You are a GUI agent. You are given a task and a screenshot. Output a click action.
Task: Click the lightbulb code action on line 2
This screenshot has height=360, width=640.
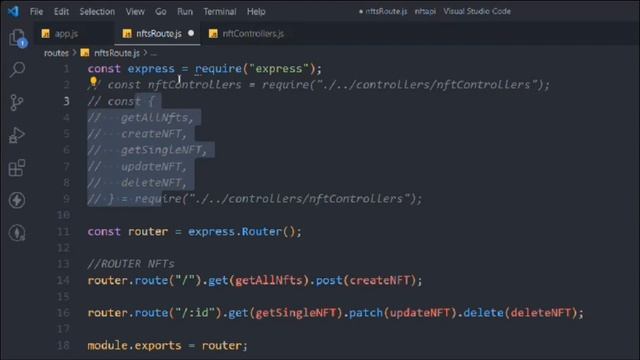click(x=93, y=82)
